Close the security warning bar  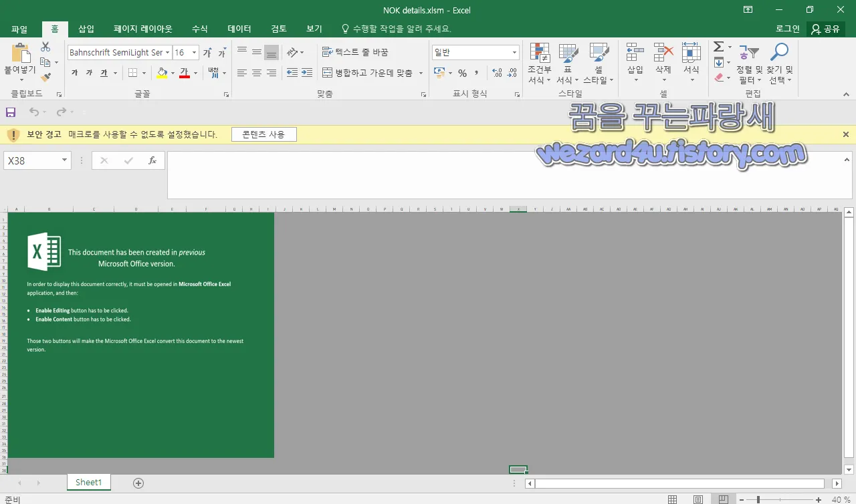[846, 134]
